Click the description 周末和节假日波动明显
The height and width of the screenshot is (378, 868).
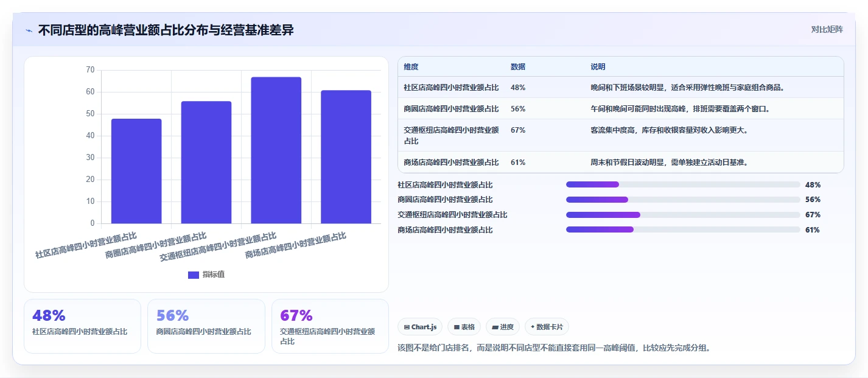[669, 163]
